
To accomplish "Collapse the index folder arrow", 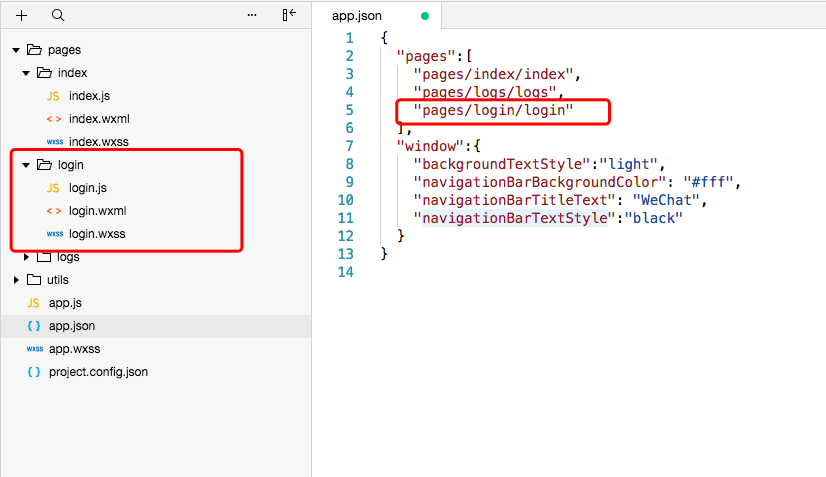I will (x=26, y=73).
